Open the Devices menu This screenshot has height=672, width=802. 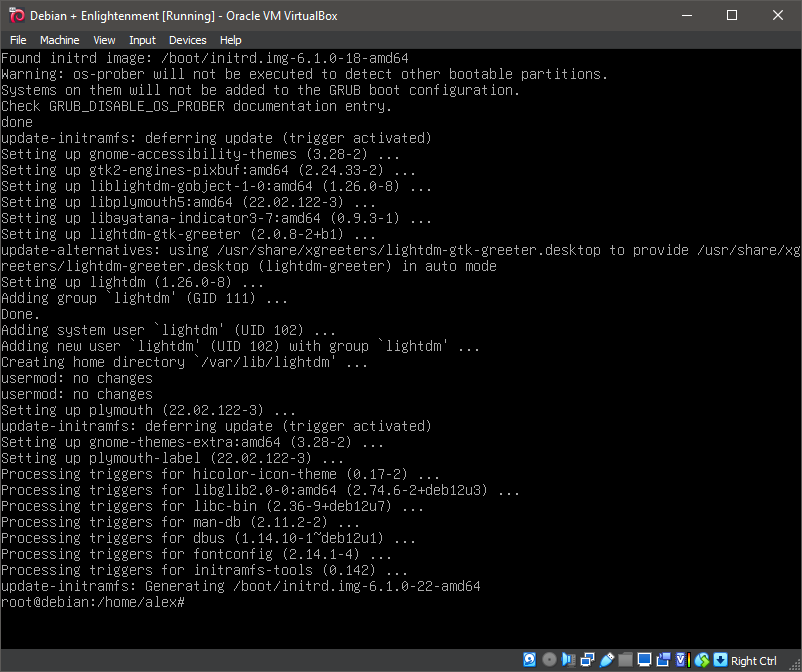pos(187,40)
